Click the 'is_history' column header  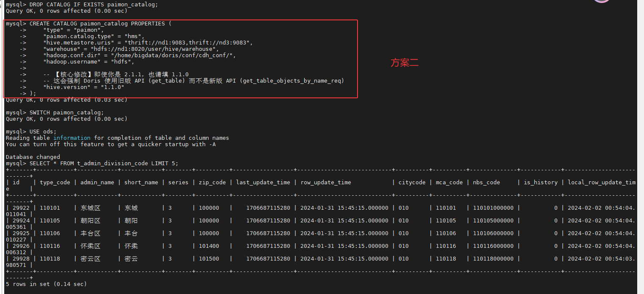tap(541, 183)
